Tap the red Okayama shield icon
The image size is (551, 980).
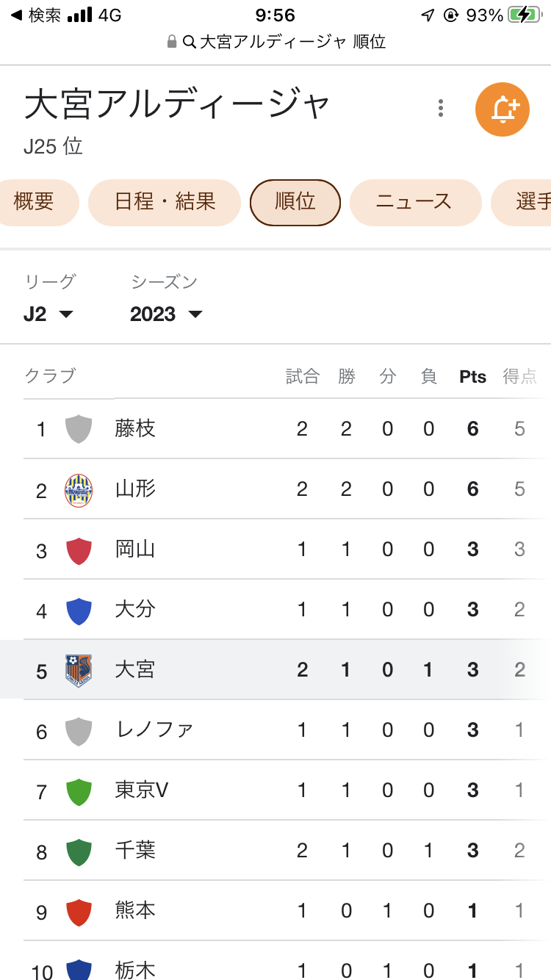point(79,550)
